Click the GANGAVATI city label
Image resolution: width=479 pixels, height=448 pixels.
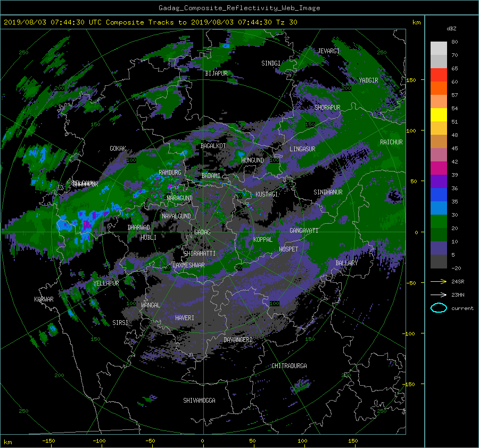tap(304, 231)
